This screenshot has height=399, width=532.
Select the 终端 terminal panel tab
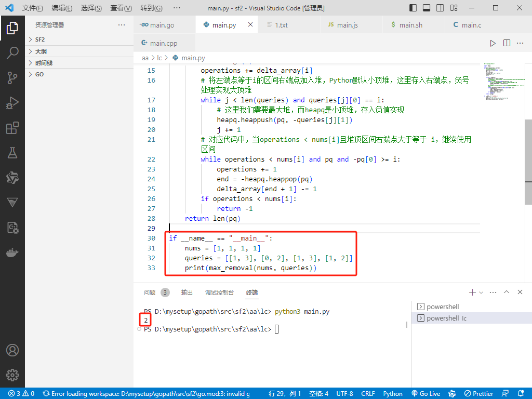coord(252,292)
